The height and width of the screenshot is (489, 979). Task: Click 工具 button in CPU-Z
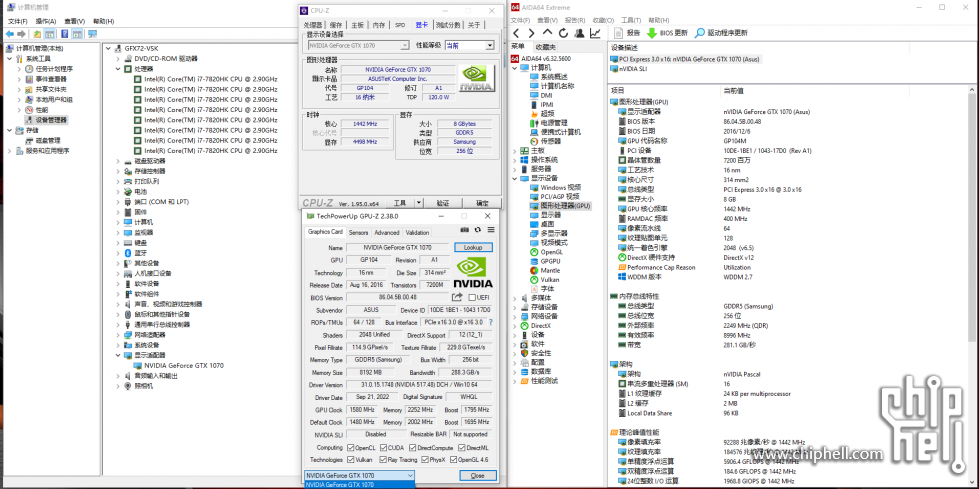coord(400,203)
